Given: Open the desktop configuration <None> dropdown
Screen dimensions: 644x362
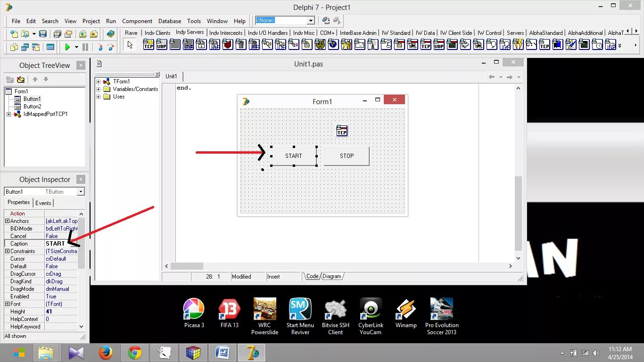Looking at the screenshot, I should pos(311,20).
